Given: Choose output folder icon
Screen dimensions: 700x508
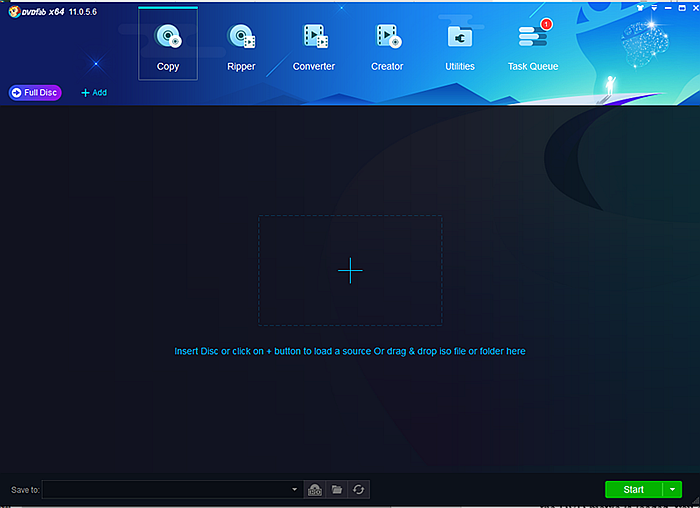Looking at the screenshot, I should click(x=337, y=489).
